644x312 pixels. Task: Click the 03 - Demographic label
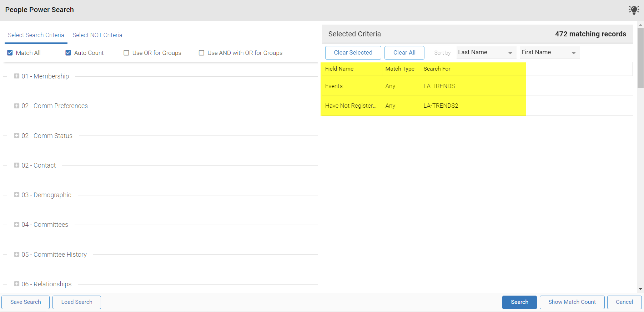(46, 195)
